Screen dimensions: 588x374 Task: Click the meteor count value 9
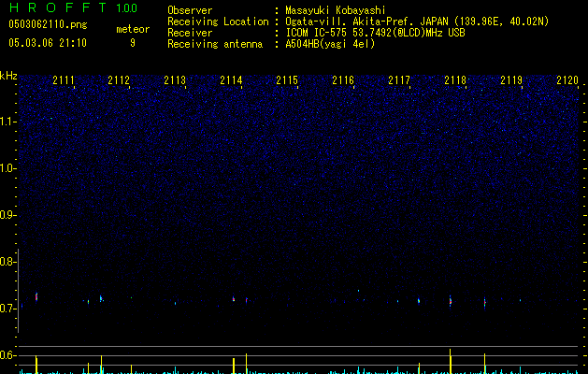click(133, 43)
